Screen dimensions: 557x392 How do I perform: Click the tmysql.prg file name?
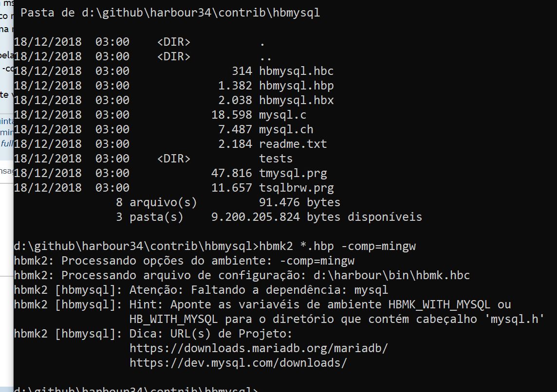[x=293, y=174]
